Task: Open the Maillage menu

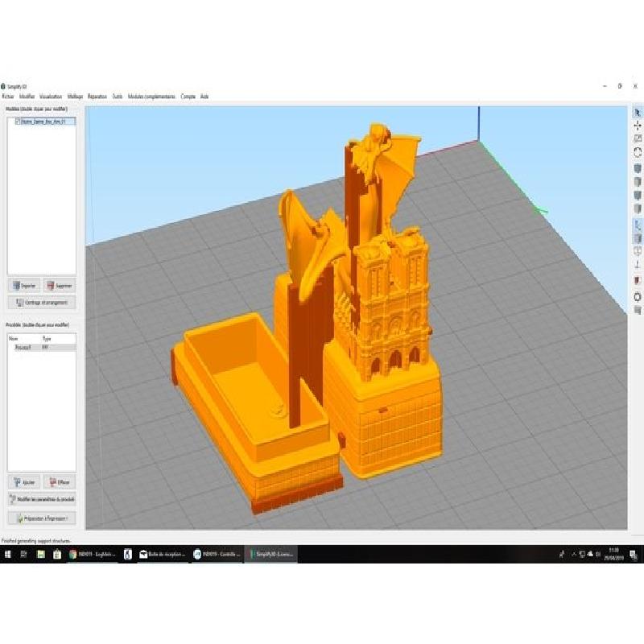Action: (x=75, y=97)
